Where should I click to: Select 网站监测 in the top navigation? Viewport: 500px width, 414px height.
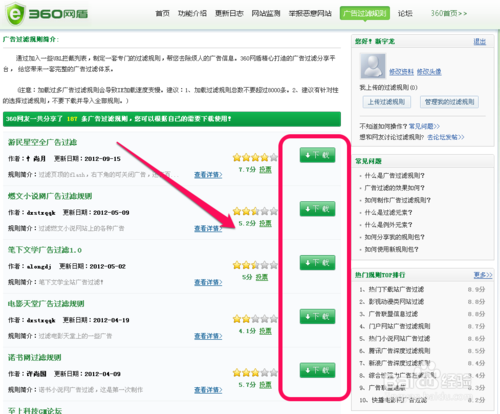[266, 13]
